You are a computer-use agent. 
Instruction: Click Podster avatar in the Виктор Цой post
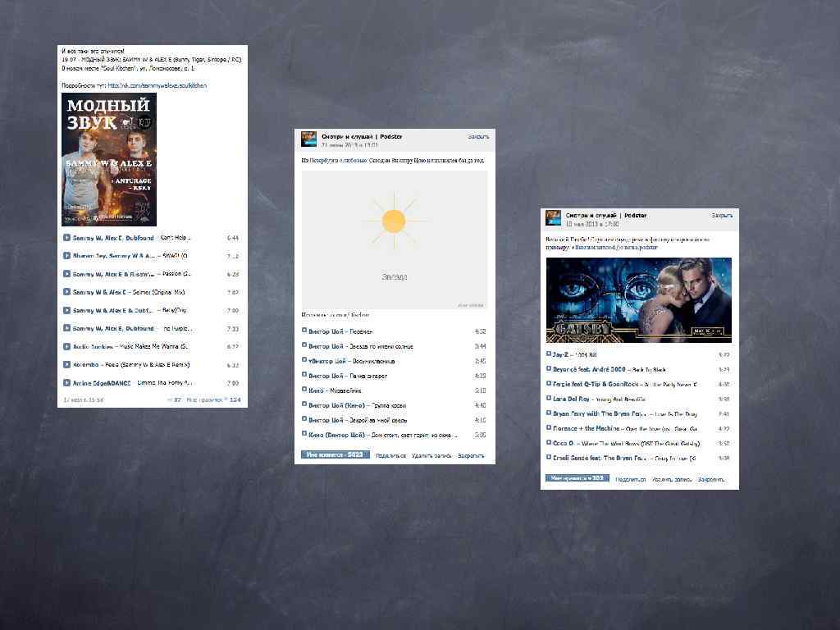tap(309, 139)
